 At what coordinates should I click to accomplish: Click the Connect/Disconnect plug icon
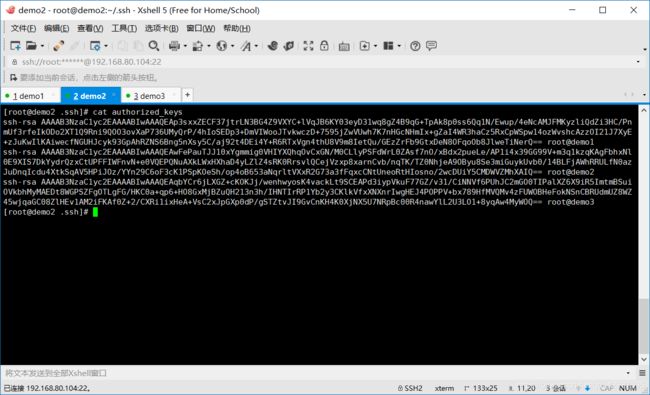click(58, 46)
